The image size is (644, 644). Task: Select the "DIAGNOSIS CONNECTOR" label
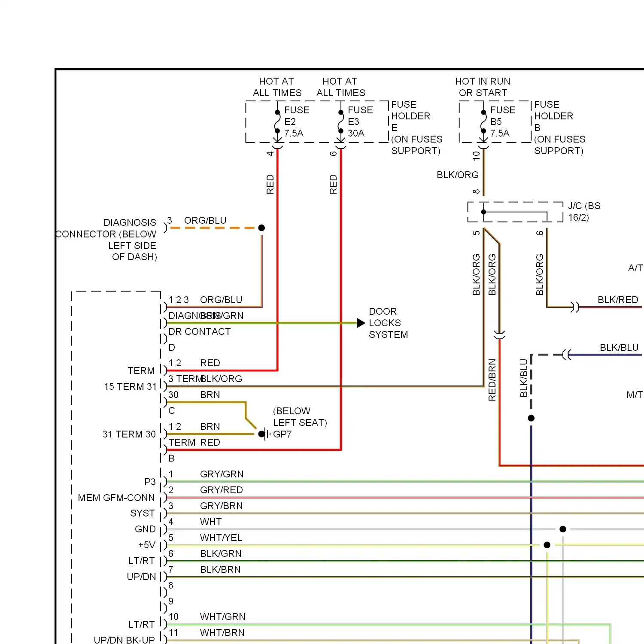coord(106,240)
